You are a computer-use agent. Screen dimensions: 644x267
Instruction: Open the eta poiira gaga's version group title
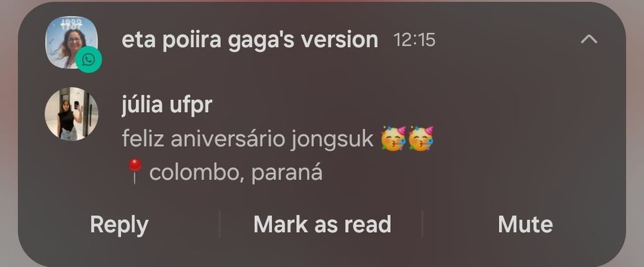250,40
